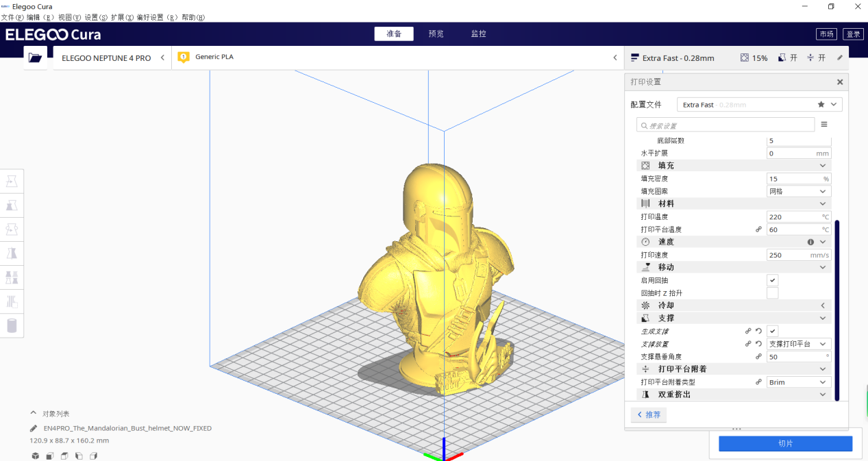Open the 打印平台附着类型 Brim dropdown
The height and width of the screenshot is (461, 868).
[x=799, y=382]
